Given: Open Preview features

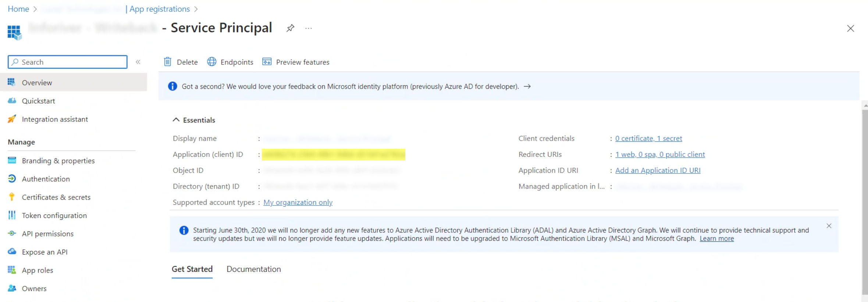Looking at the screenshot, I should (296, 62).
